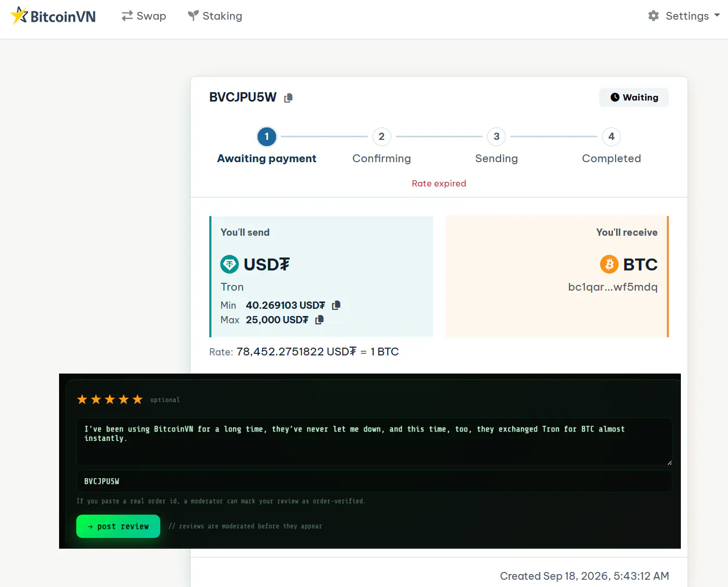
Task: Select step 3 Sending circle
Action: (496, 137)
